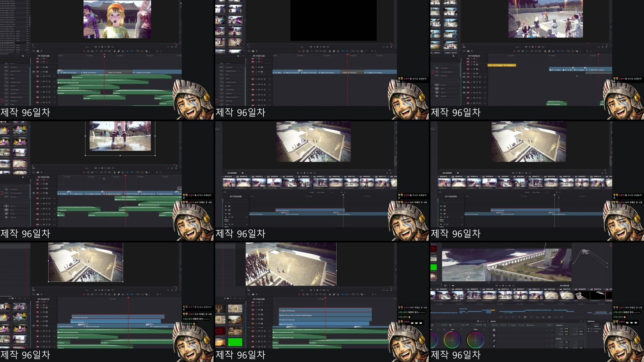The width and height of the screenshot is (644, 362).
Task: Click the Curve window button on the Color page
Action: pos(521,325)
